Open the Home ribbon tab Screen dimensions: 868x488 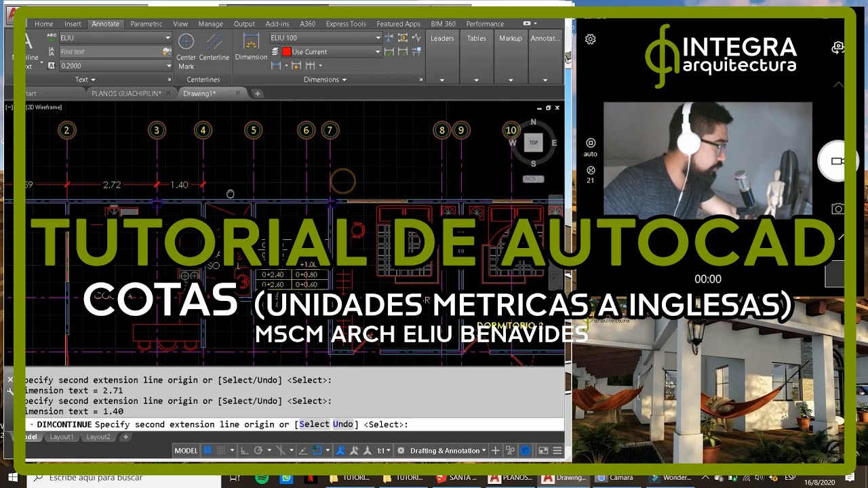click(x=44, y=24)
